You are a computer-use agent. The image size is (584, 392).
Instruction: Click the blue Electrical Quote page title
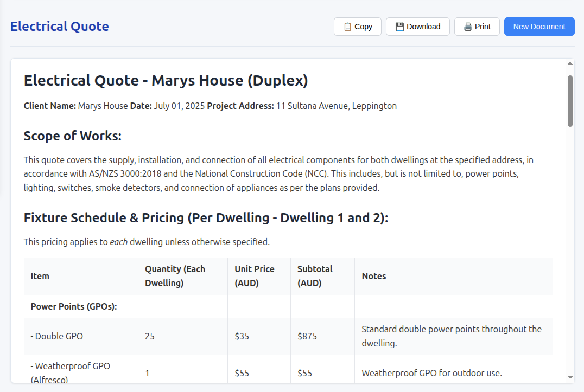pos(60,26)
